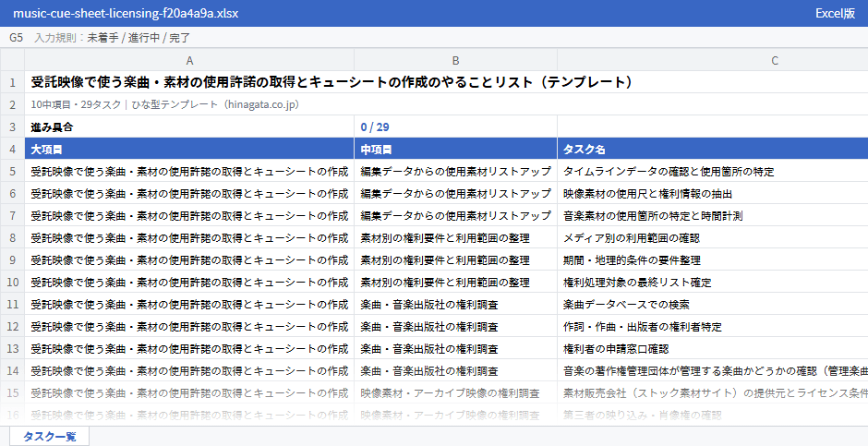Image resolution: width=868 pixels, height=446 pixels.
Task: Click the 進み具合 cell
Action: (189, 127)
